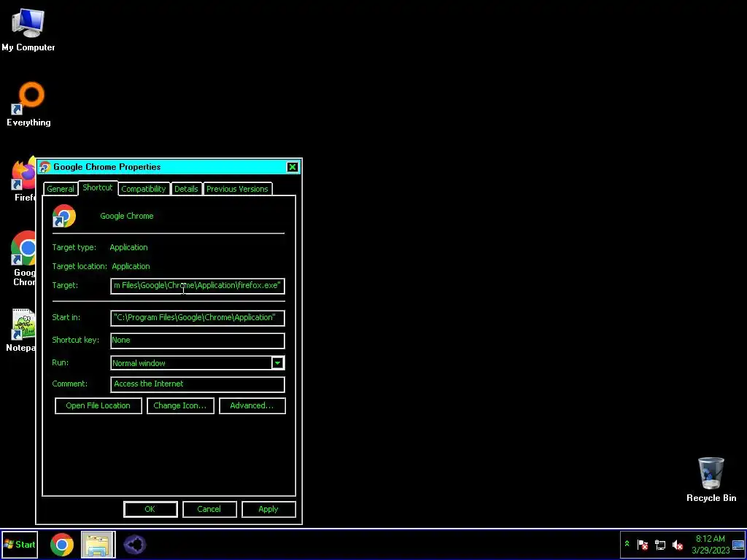Screen dimensions: 747x560
Task: Open Advanced shortcut settings
Action: click(x=252, y=405)
